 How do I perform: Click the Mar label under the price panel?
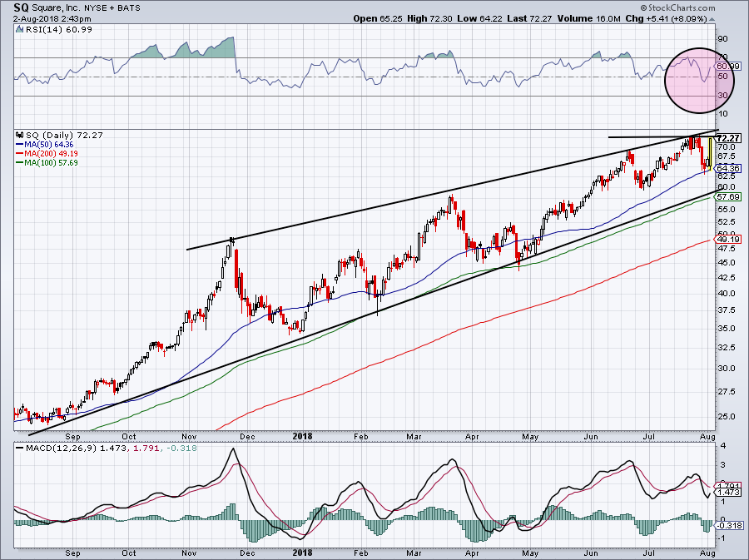coord(414,436)
